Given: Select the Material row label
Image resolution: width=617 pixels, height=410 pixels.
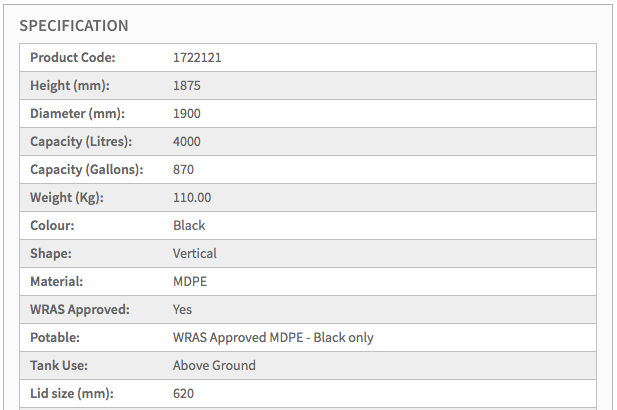Looking at the screenshot, I should pos(58,282).
